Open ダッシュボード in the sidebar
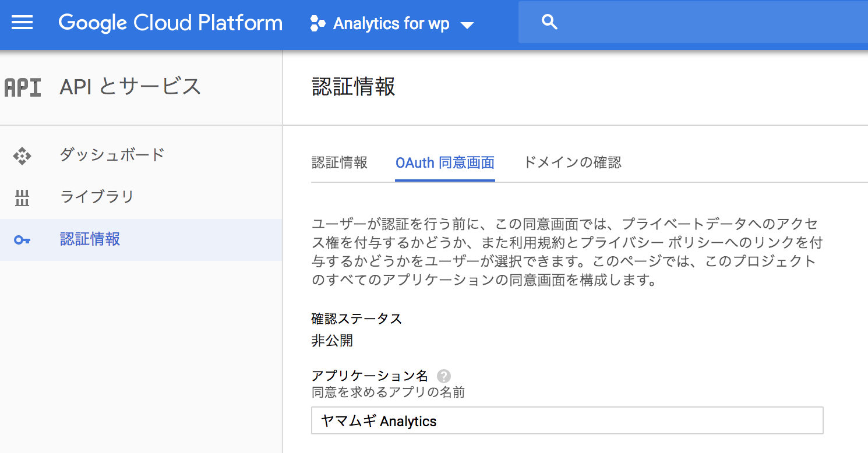The image size is (868, 453). 141,155
